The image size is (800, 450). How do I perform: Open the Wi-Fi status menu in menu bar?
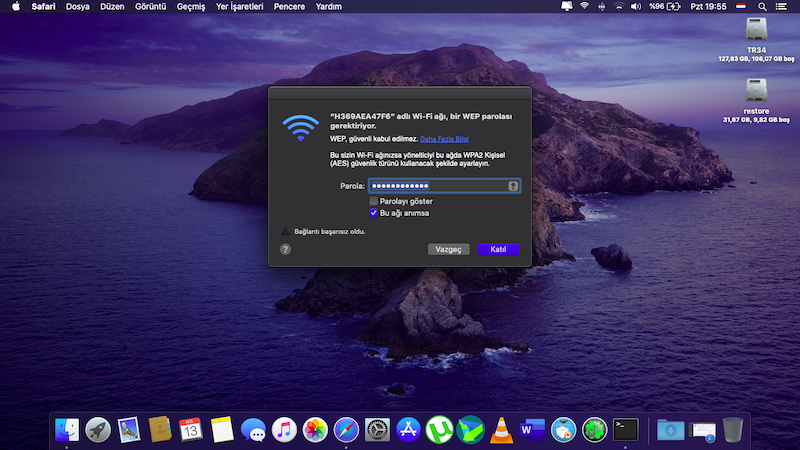(x=584, y=6)
